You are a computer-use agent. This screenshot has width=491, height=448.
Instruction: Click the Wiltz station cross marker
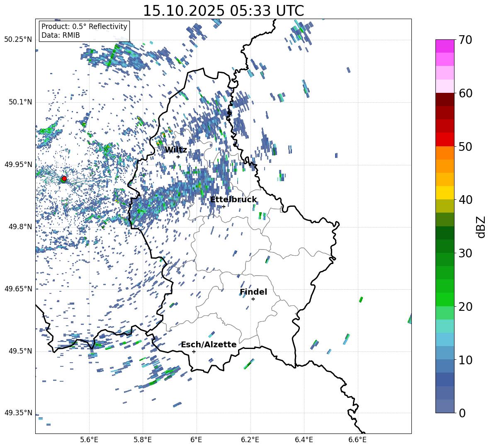coord(178,157)
